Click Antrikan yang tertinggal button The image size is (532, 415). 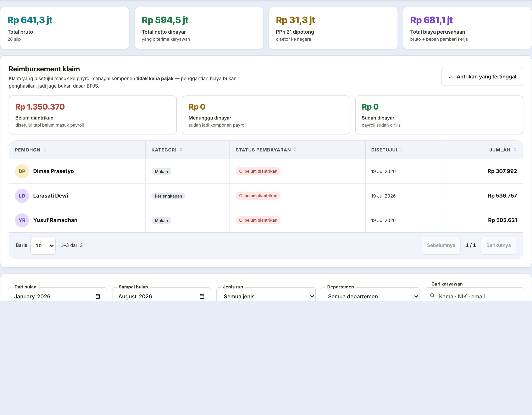(482, 77)
